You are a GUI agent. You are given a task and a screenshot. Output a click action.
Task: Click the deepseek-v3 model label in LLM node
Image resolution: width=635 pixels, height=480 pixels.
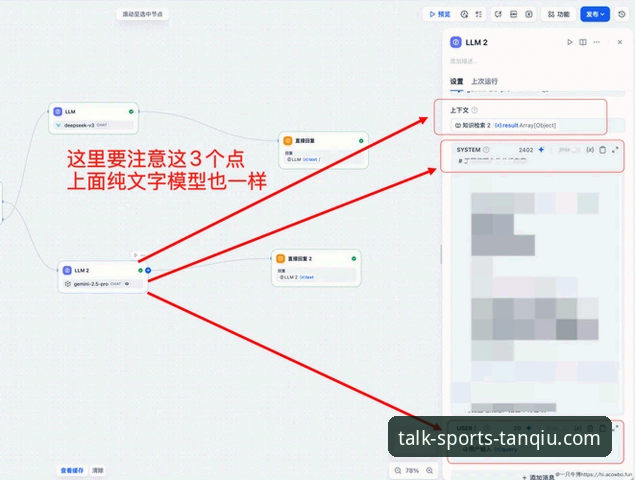(x=79, y=125)
